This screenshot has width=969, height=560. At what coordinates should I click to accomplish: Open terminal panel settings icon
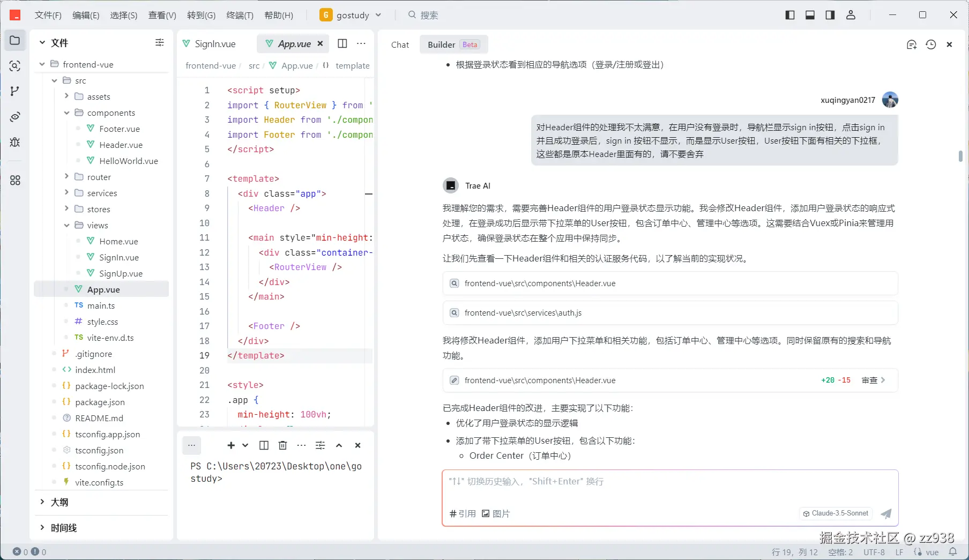coord(320,445)
